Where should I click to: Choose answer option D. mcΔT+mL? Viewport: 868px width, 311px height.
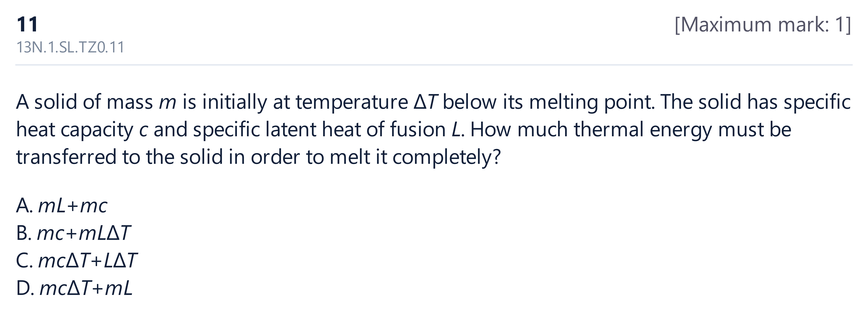74,288
